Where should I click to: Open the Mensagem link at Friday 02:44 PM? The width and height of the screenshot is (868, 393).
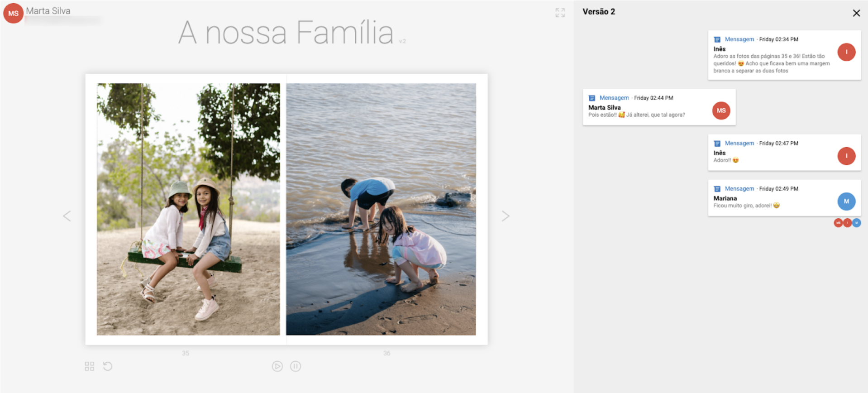614,98
